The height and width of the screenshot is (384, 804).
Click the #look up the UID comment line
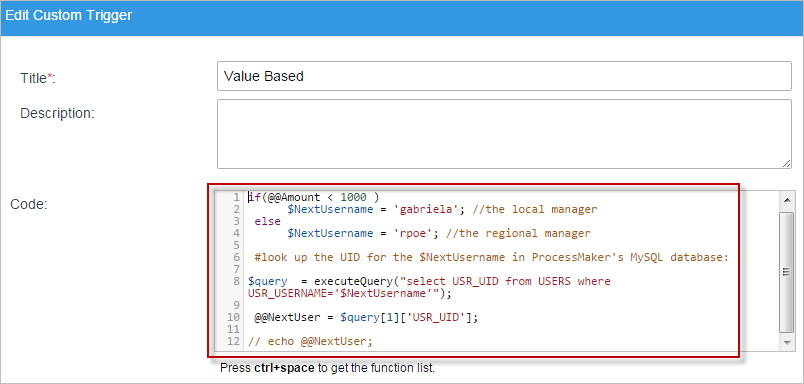pyautogui.click(x=491, y=257)
